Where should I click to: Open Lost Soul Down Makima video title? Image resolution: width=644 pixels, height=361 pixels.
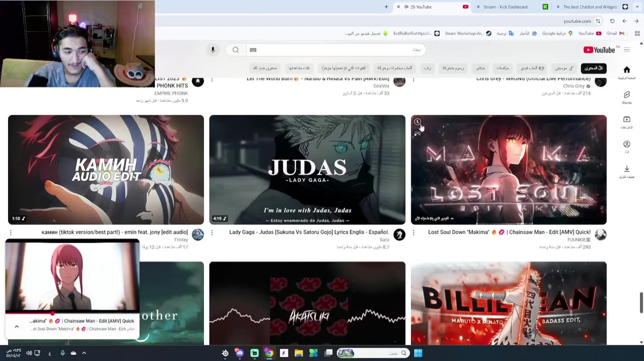point(509,232)
